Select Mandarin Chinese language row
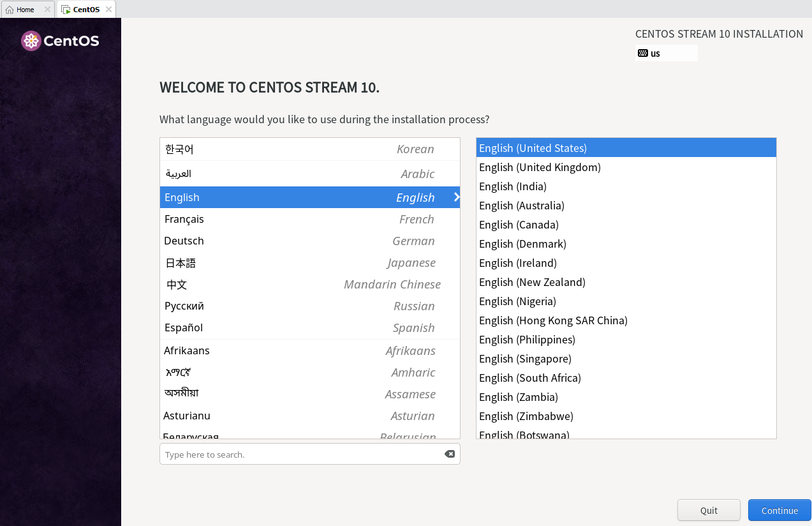This screenshot has width=812, height=526. point(310,284)
